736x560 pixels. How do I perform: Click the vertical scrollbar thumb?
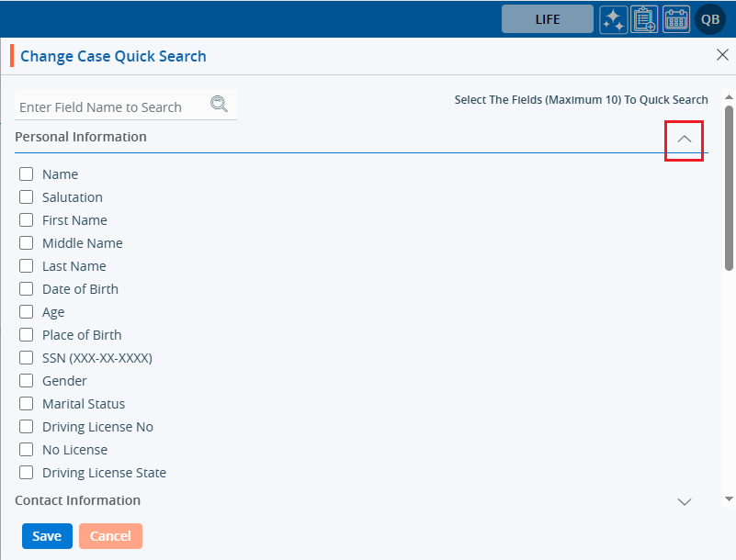pos(729,188)
